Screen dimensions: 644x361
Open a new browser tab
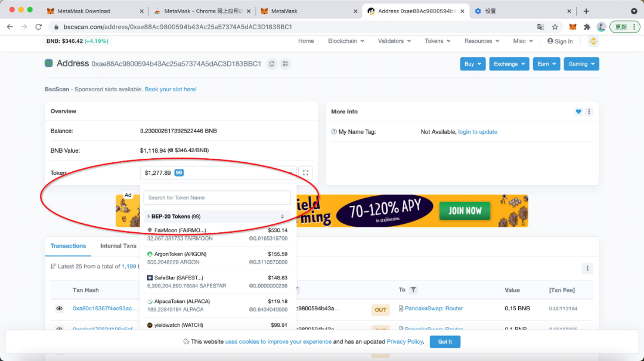[586, 11]
